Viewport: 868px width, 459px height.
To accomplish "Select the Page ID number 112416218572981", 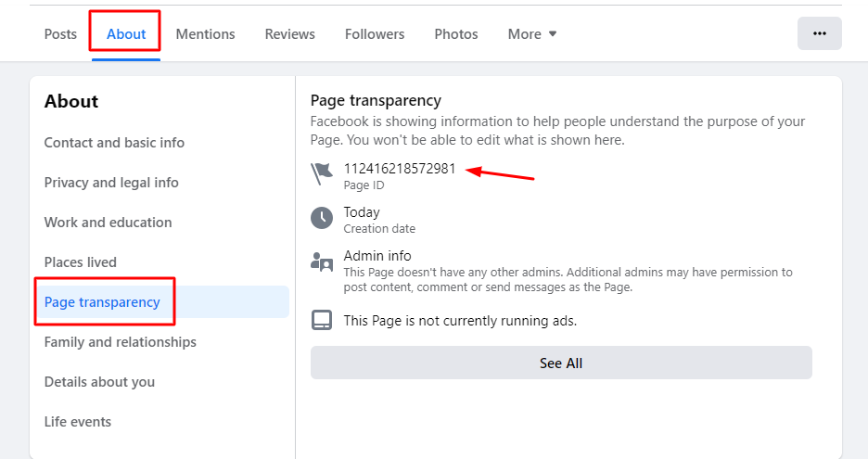I will pos(400,169).
